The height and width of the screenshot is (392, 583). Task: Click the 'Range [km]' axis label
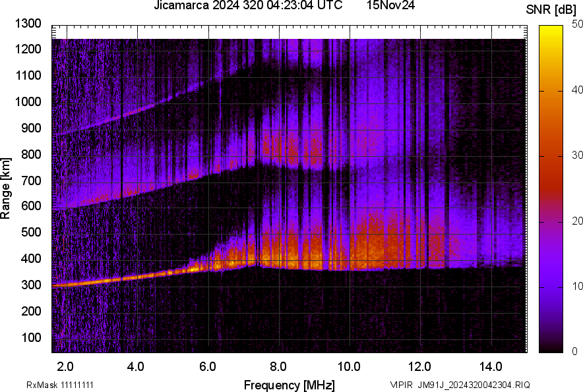tap(8, 188)
